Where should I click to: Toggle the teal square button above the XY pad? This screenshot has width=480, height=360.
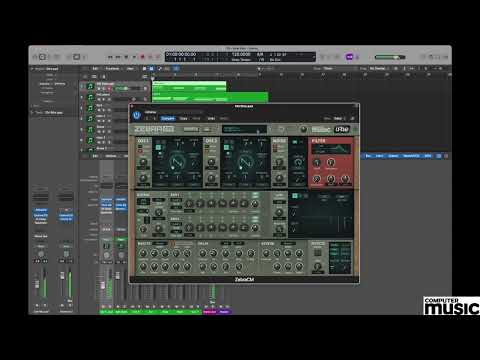[x=295, y=196]
